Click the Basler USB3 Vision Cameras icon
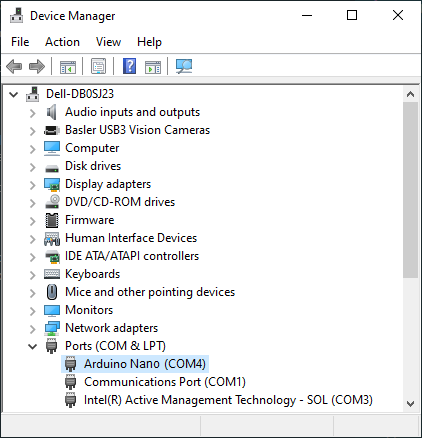 (52, 130)
